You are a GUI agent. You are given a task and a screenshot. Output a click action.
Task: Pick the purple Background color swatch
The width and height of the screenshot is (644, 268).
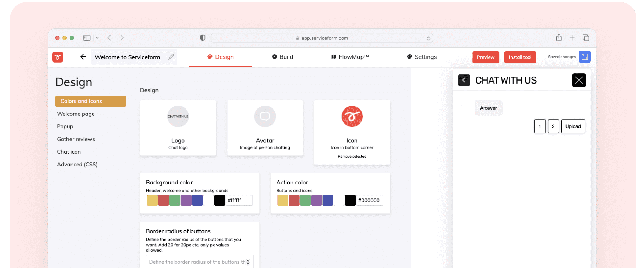click(x=186, y=200)
